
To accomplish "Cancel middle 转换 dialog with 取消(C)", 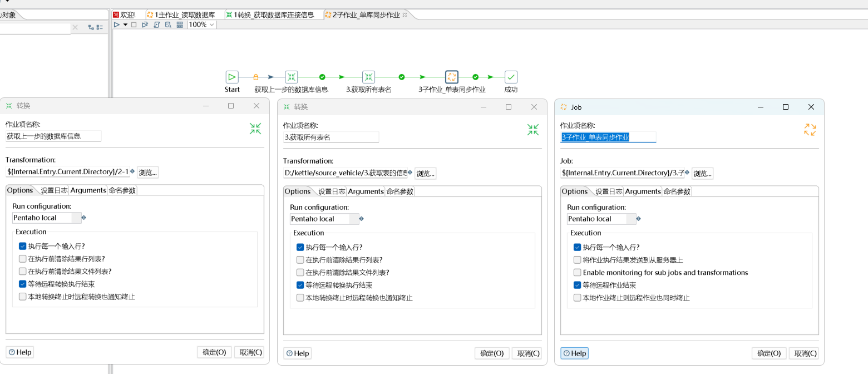I will (526, 353).
